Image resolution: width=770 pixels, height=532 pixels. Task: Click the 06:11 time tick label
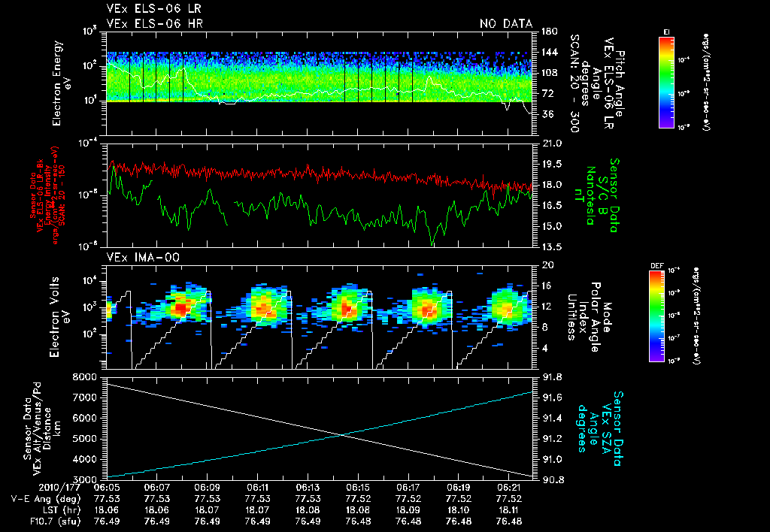point(257,488)
